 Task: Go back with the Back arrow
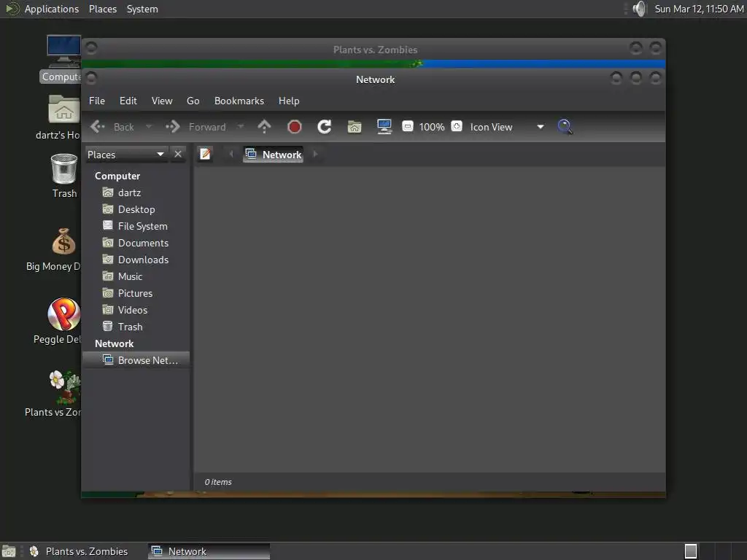(x=112, y=127)
